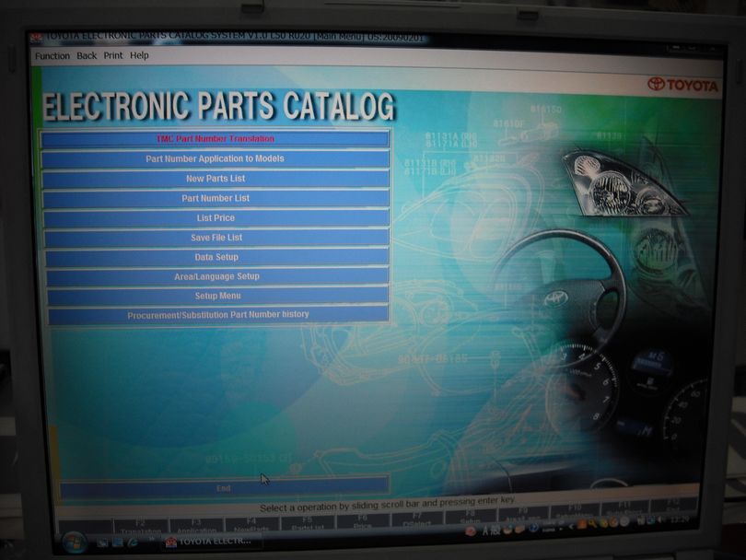Open the Save File List option
This screenshot has width=746, height=560.
[x=217, y=238]
